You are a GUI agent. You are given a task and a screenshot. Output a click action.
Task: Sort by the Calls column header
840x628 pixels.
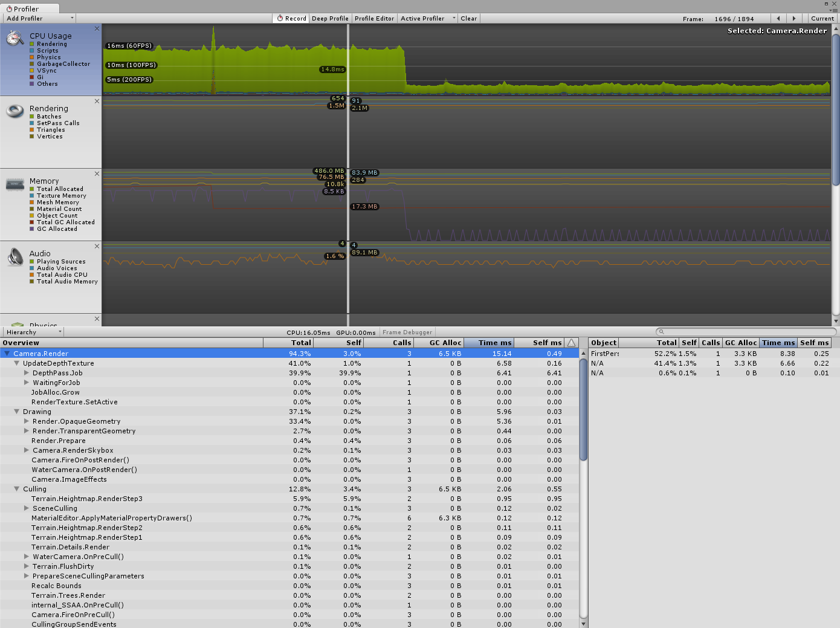click(389, 343)
